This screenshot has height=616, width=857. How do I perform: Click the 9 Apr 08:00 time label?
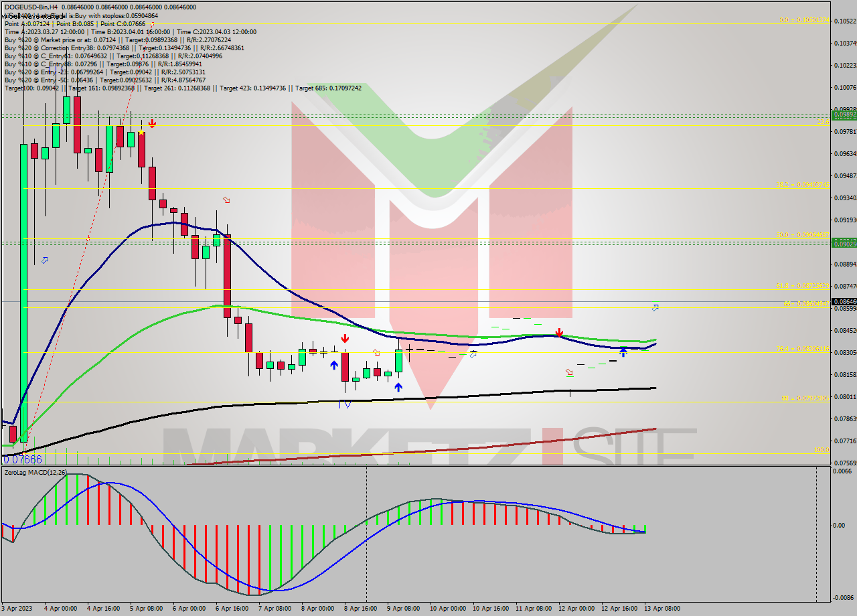pyautogui.click(x=403, y=609)
